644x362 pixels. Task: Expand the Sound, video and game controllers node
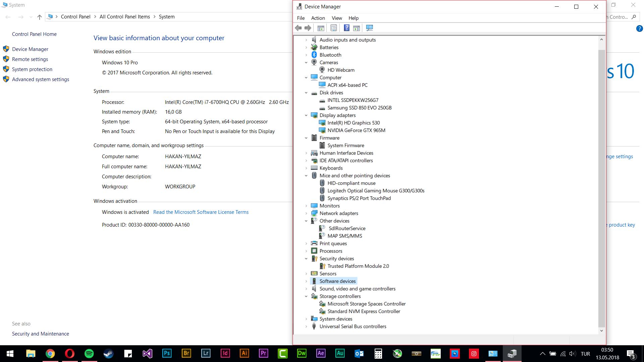point(306,289)
